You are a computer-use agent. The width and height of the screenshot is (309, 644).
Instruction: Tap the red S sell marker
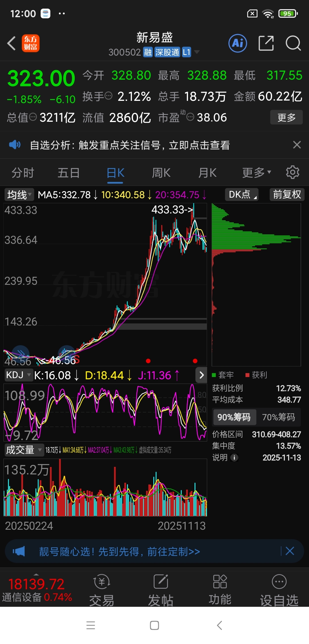click(77, 360)
